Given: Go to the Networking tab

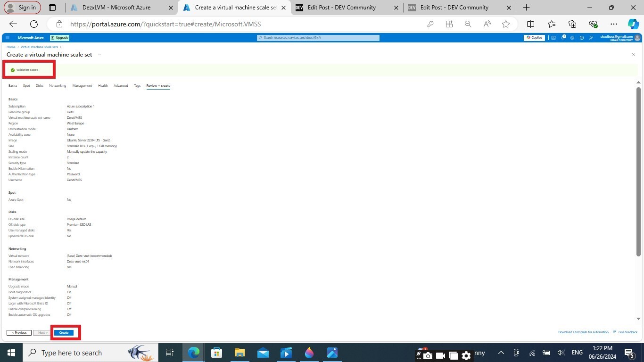Looking at the screenshot, I should (x=58, y=86).
